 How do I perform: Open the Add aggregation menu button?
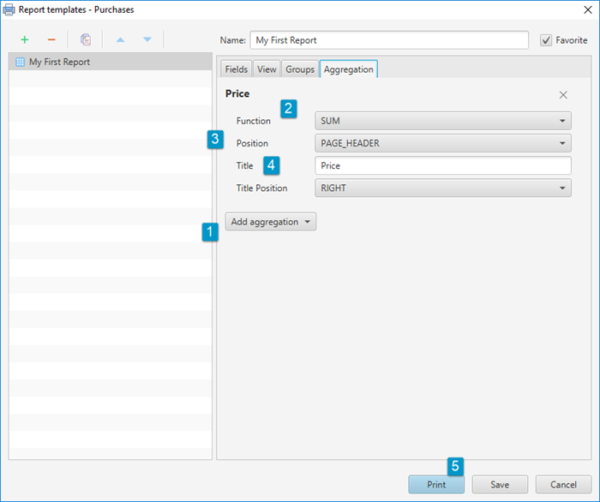[x=270, y=221]
